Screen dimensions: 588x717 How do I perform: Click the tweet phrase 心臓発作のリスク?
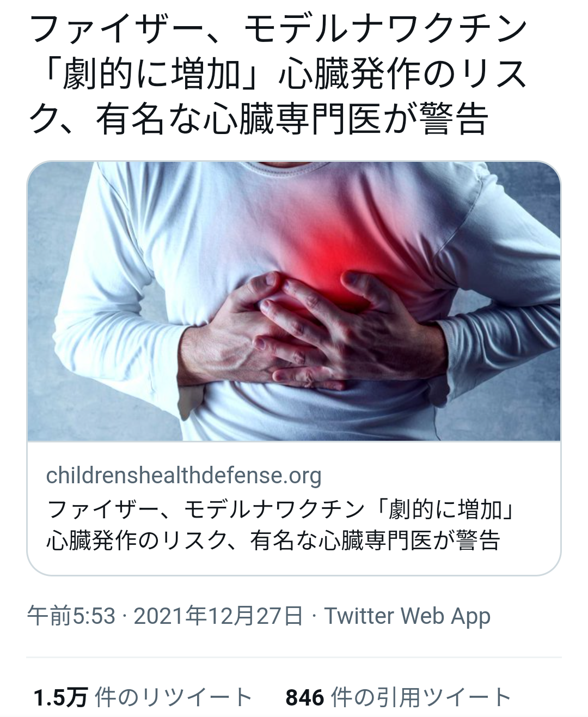(403, 75)
